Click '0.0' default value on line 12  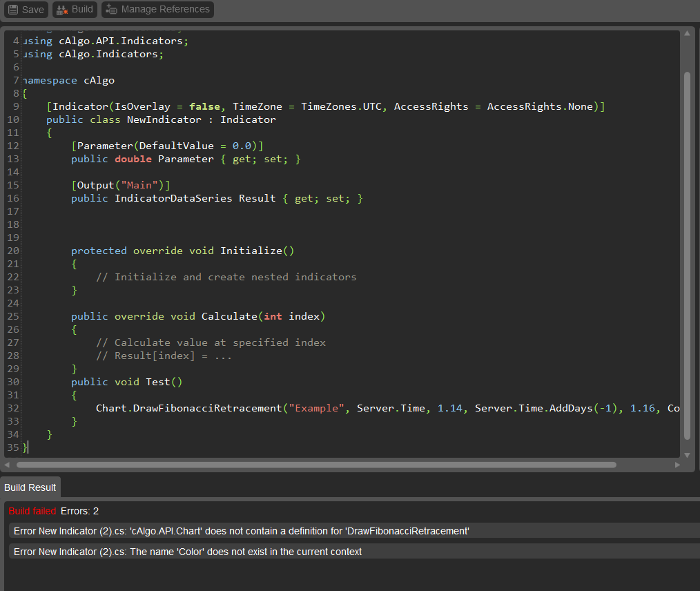click(242, 146)
